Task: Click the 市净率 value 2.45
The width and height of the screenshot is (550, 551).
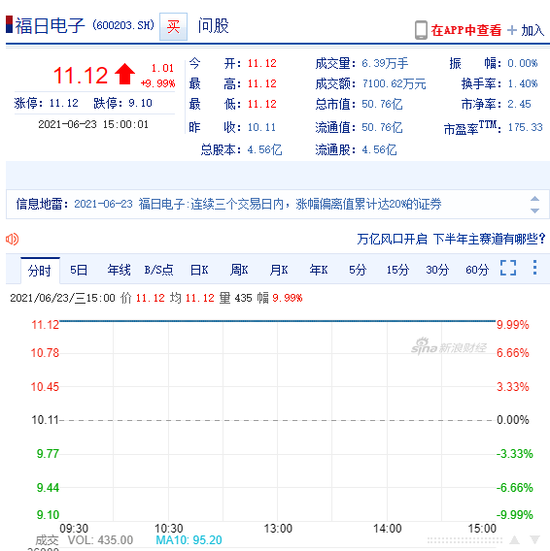Action: pyautogui.click(x=519, y=104)
